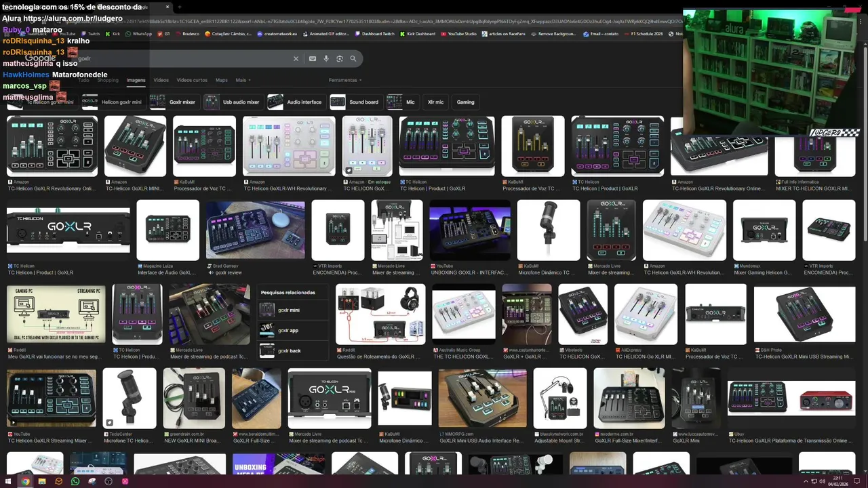Open the Remove Background bookmark
Image resolution: width=868 pixels, height=488 pixels.
pos(554,34)
